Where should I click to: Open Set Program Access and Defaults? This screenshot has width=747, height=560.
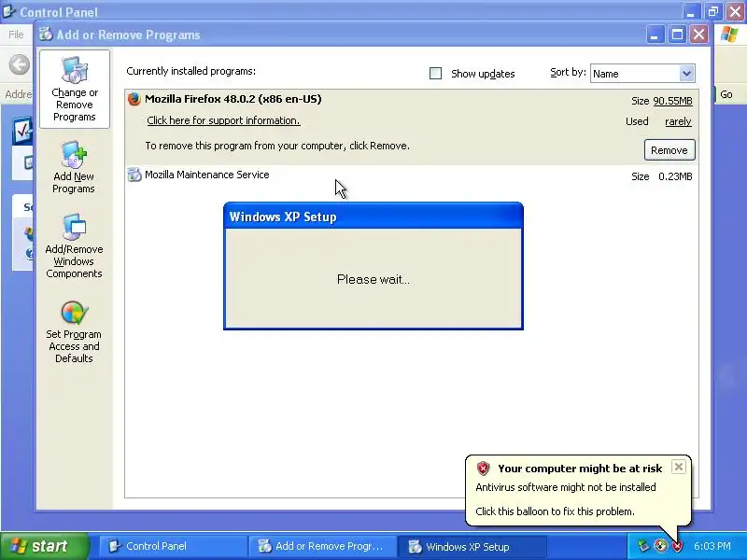pos(74,332)
